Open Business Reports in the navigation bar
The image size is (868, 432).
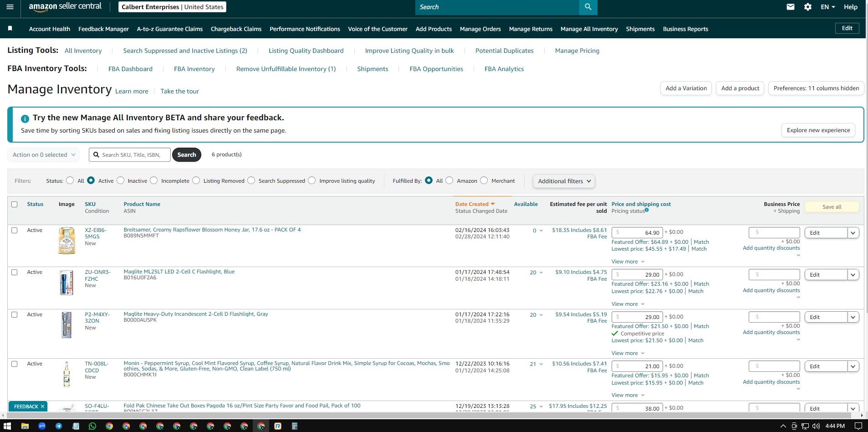(685, 29)
